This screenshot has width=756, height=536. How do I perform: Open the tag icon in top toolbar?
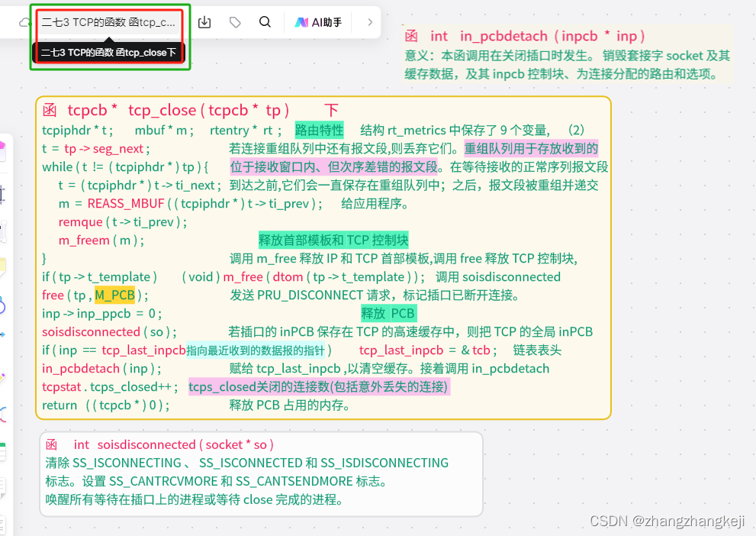pos(235,22)
